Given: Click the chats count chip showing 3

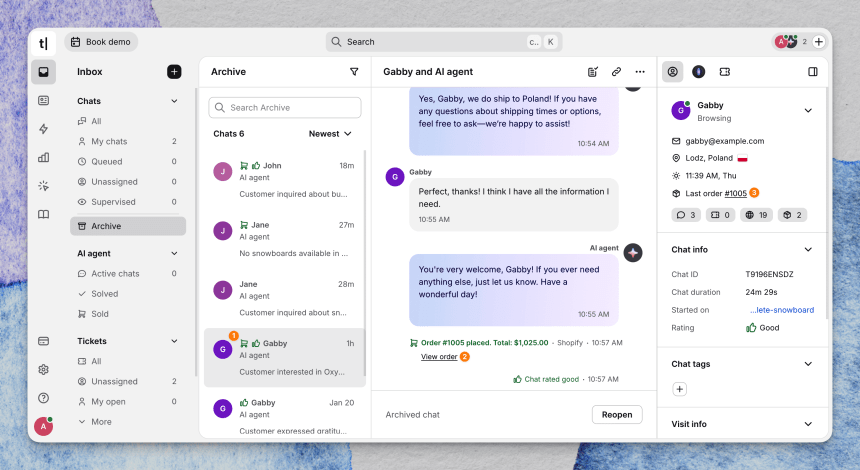Looking at the screenshot, I should tap(686, 215).
